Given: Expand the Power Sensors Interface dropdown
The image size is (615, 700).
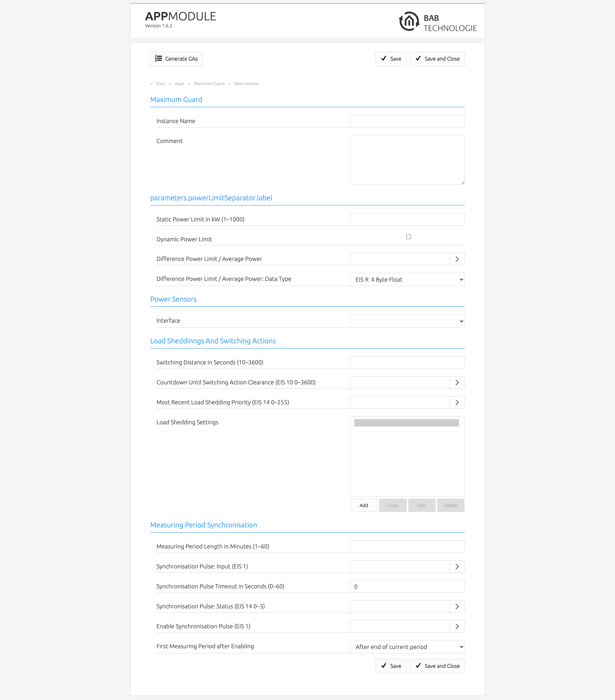Looking at the screenshot, I should (407, 321).
